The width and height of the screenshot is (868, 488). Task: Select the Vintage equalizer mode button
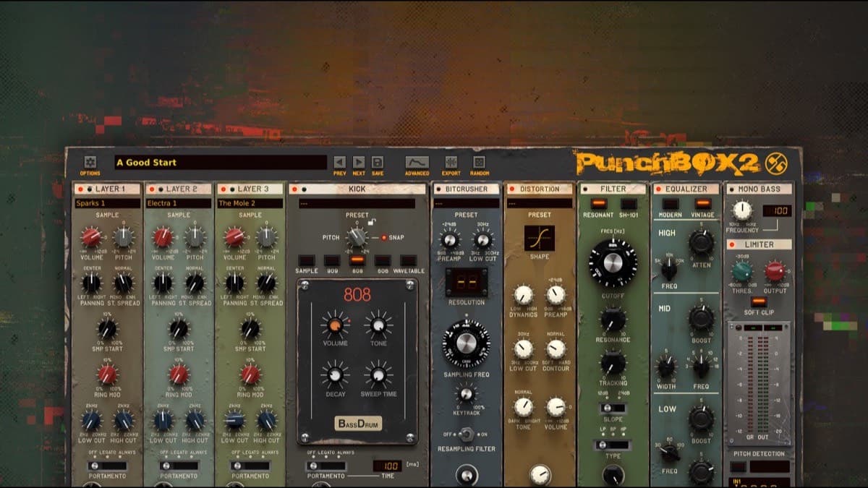point(702,204)
